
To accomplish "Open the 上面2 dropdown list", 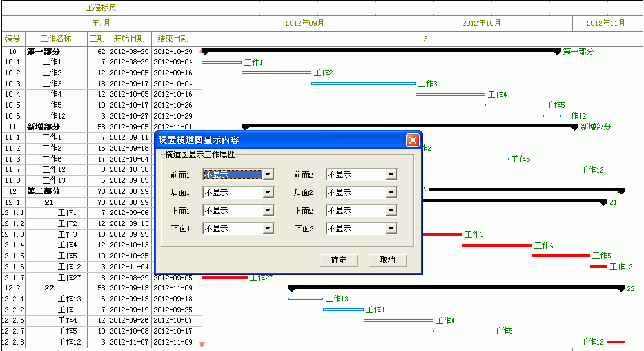I will [x=391, y=211].
